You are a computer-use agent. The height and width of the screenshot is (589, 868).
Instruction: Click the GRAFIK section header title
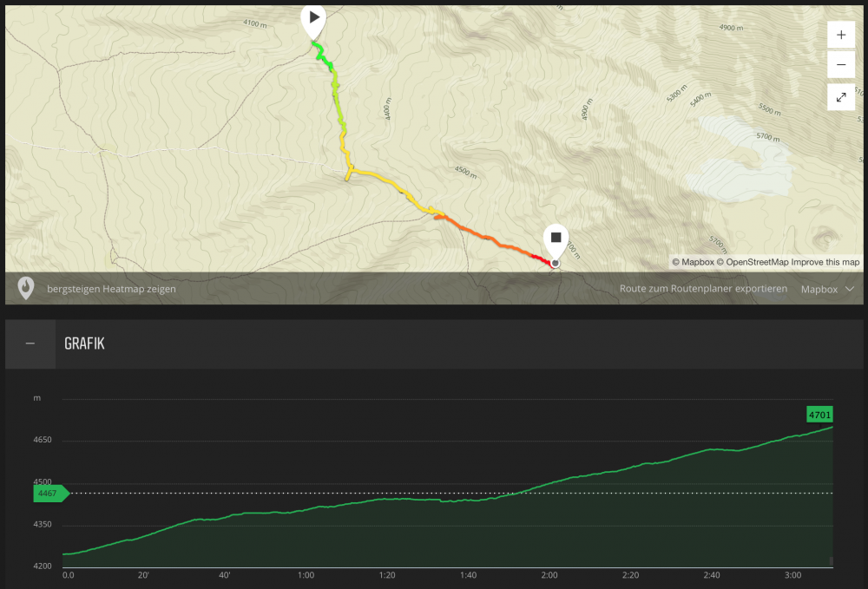point(84,344)
